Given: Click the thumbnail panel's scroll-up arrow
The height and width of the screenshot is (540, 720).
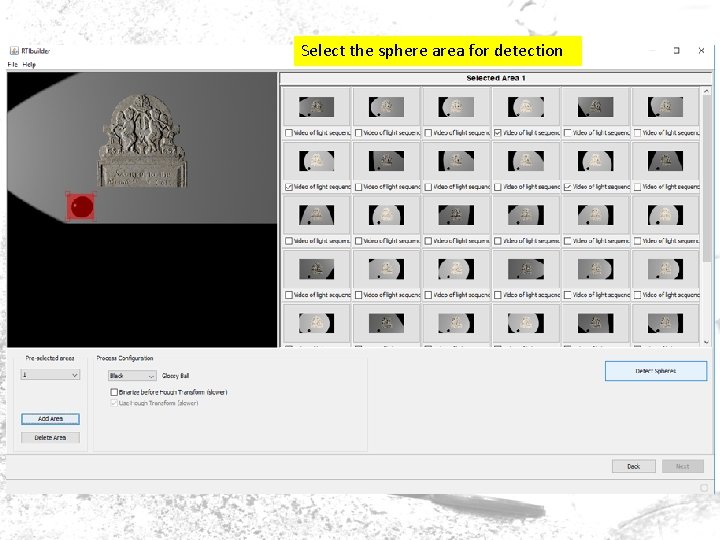Looking at the screenshot, I should coord(706,92).
